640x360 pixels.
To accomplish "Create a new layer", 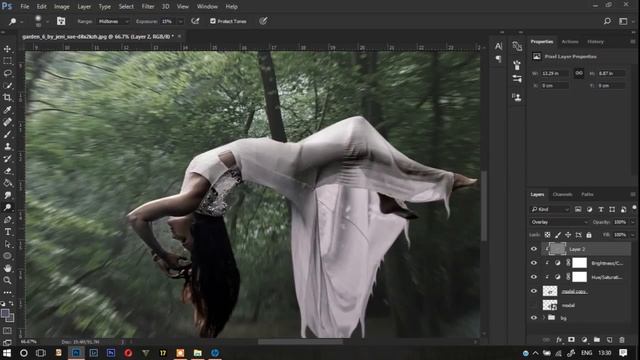I will pyautogui.click(x=609, y=340).
